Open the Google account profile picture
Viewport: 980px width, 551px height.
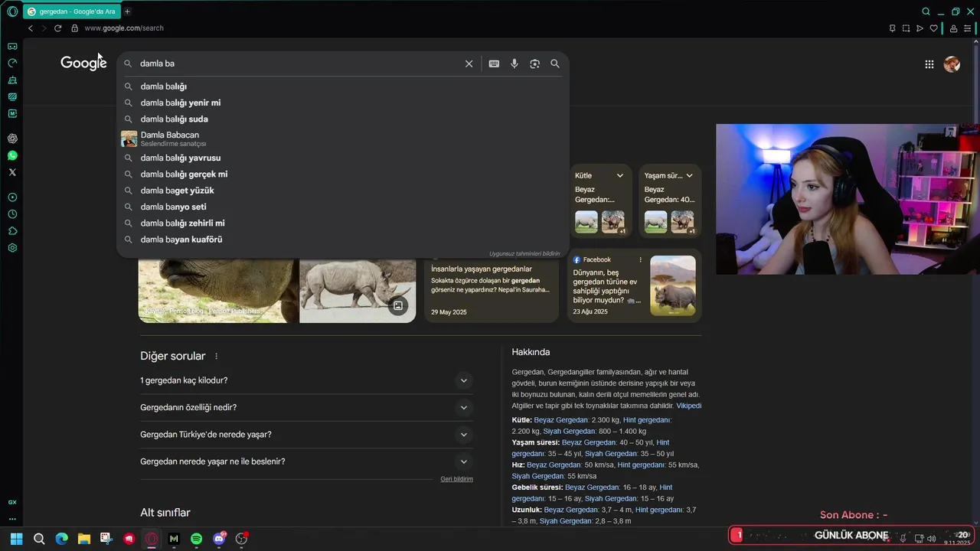pyautogui.click(x=952, y=64)
